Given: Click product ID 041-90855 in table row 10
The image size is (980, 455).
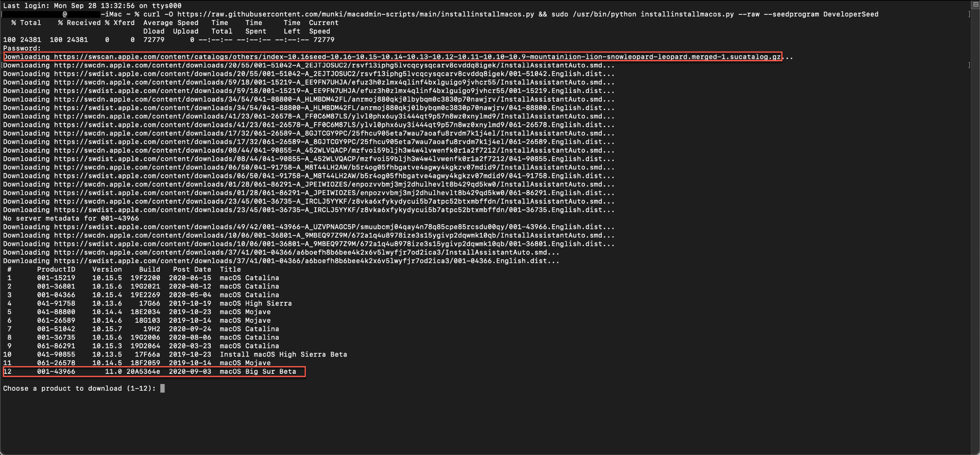Looking at the screenshot, I should pyautogui.click(x=56, y=355).
